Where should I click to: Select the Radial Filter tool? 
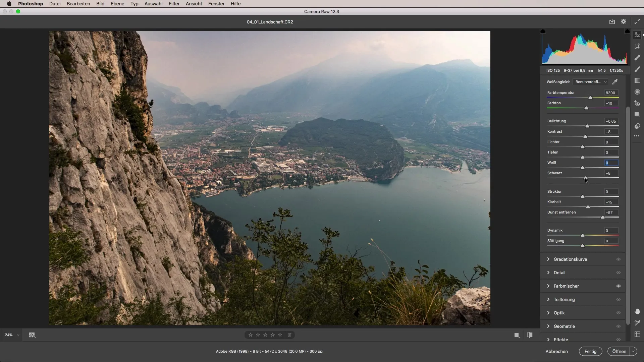click(637, 92)
